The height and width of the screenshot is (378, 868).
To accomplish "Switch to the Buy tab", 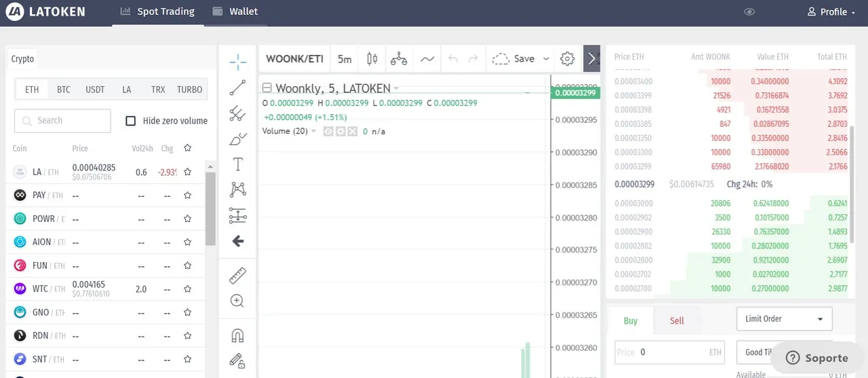I will click(631, 321).
